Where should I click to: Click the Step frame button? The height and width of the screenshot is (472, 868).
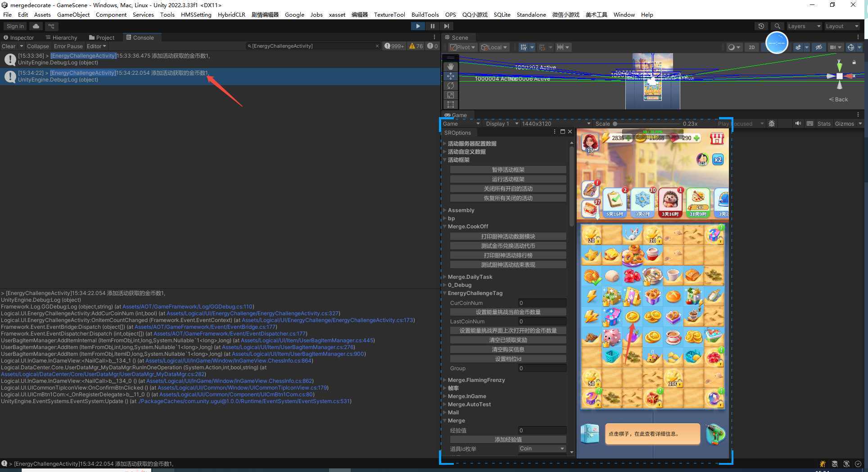coord(446,26)
